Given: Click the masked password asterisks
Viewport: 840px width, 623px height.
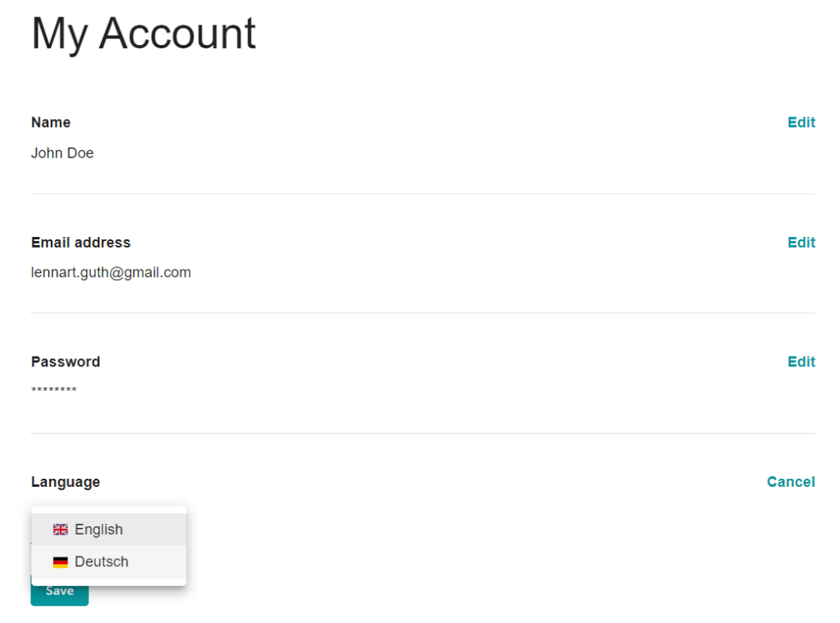Looking at the screenshot, I should tap(54, 390).
